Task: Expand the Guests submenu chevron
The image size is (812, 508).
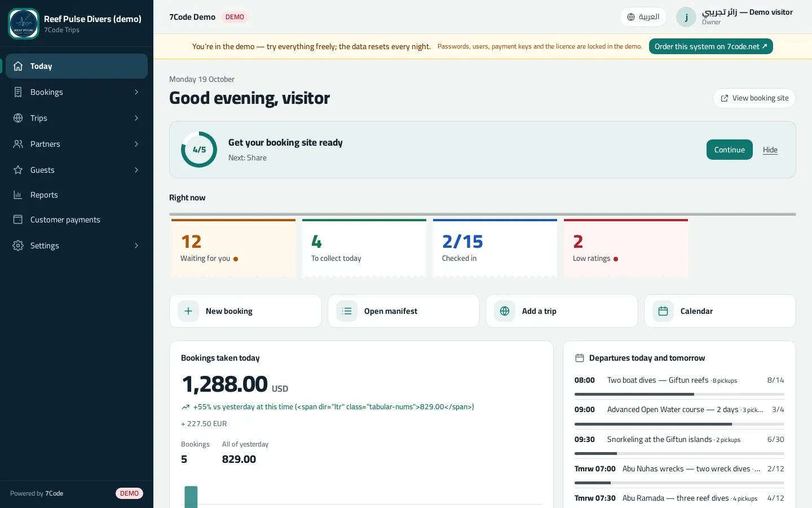Action: tap(136, 170)
